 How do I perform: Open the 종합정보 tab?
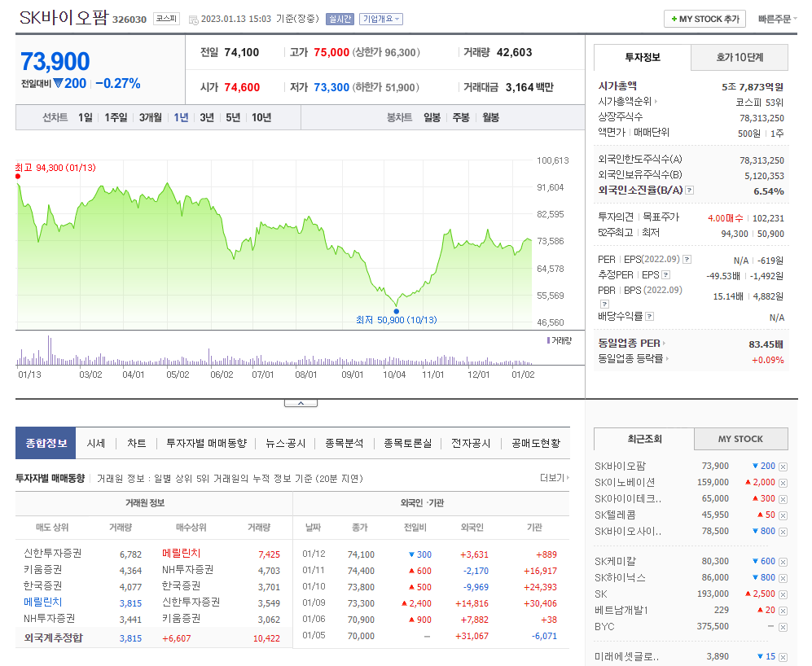pyautogui.click(x=46, y=443)
